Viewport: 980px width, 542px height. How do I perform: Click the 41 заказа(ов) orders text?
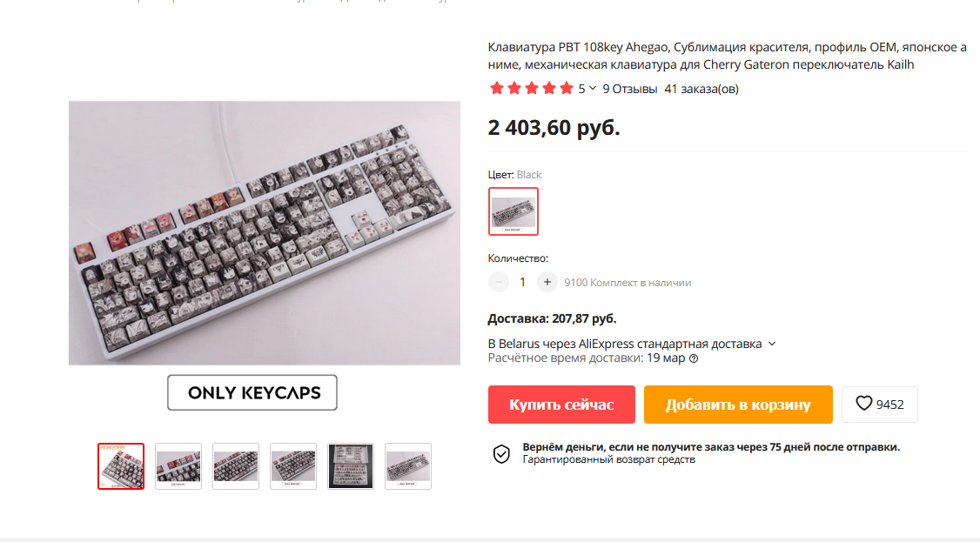[x=701, y=89]
